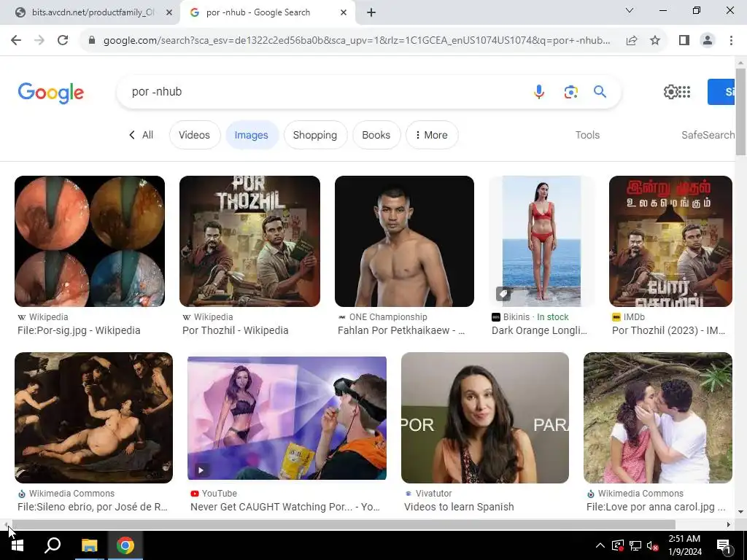Switch to Shopping results
Screen dimensions: 747x560
[x=315, y=135]
